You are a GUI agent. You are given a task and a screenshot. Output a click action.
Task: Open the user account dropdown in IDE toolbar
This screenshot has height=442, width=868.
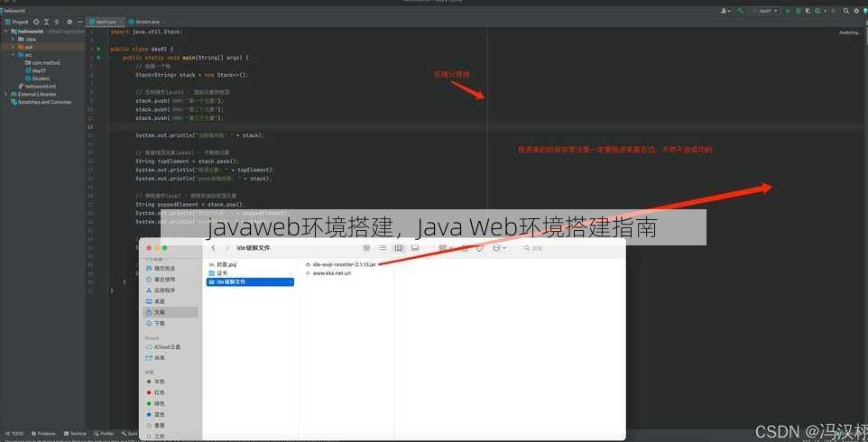tap(725, 11)
